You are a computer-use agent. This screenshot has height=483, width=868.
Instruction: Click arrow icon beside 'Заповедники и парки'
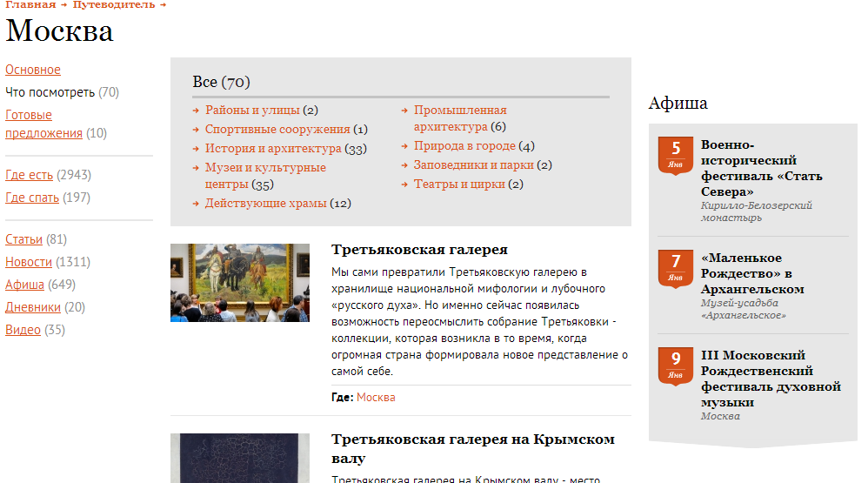coord(404,165)
